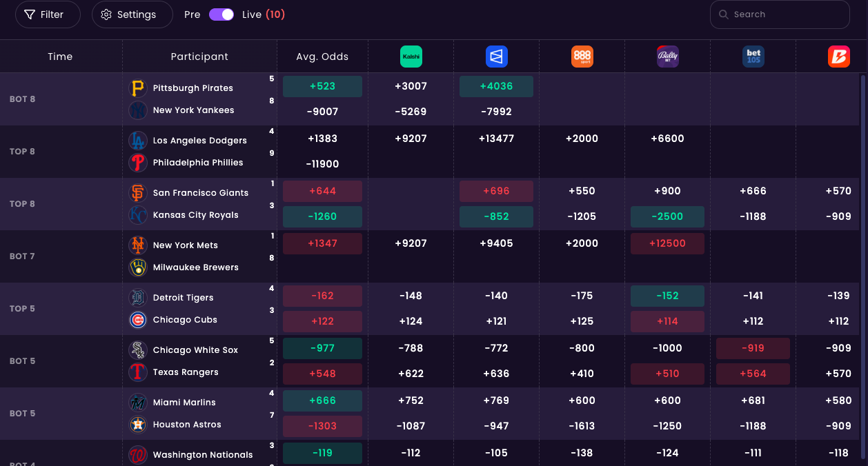Sort by the Avg. Odds column header
This screenshot has width=868, height=466.
(322, 57)
